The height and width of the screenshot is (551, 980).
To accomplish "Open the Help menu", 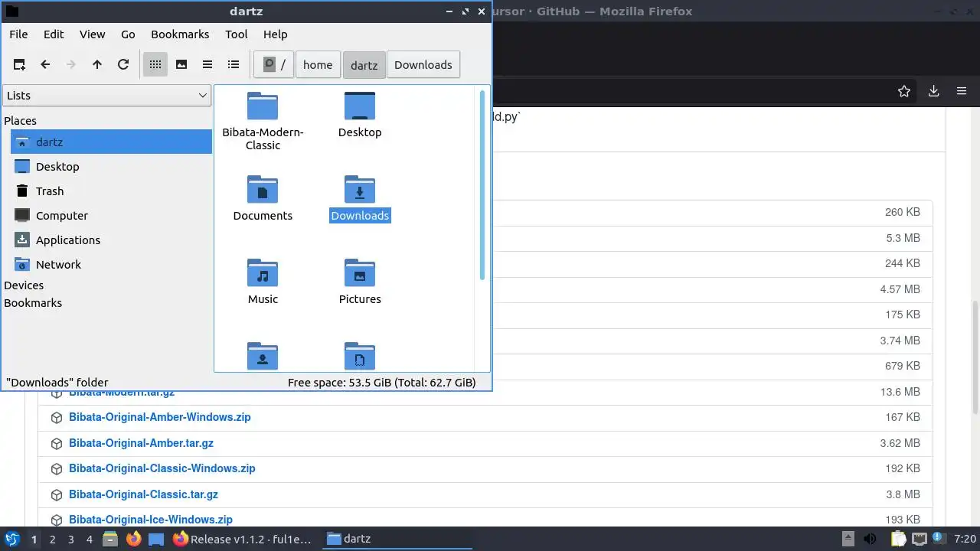I will pyautogui.click(x=276, y=34).
